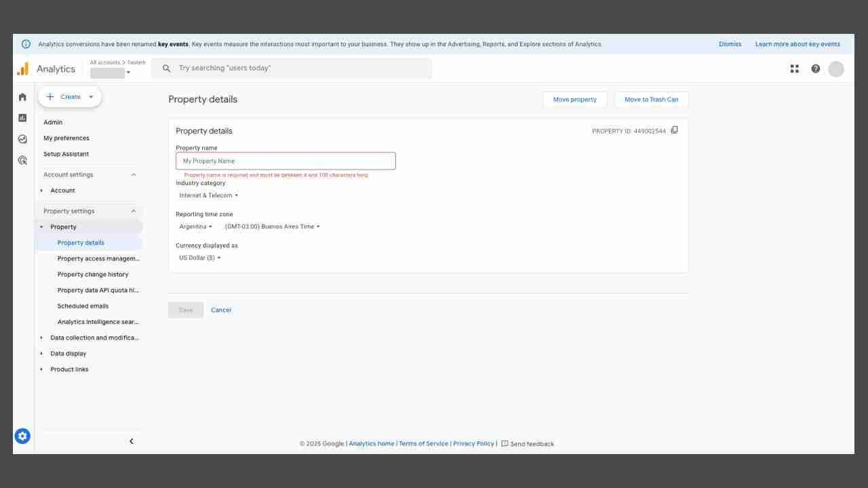Open the Home icon in the left rail
The height and width of the screenshot is (488, 868).
pyautogui.click(x=22, y=96)
